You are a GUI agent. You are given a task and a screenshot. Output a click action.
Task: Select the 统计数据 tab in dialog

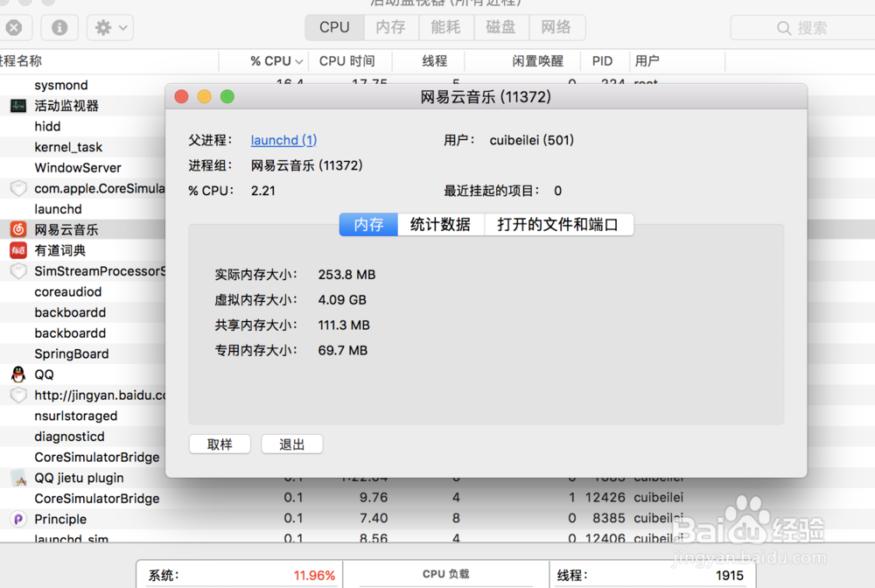point(440,224)
